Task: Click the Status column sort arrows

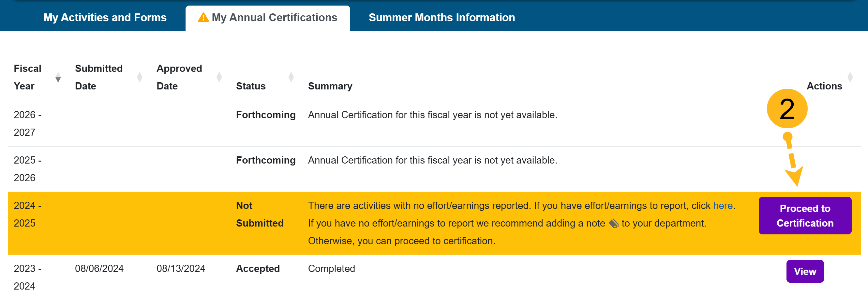Action: [291, 77]
